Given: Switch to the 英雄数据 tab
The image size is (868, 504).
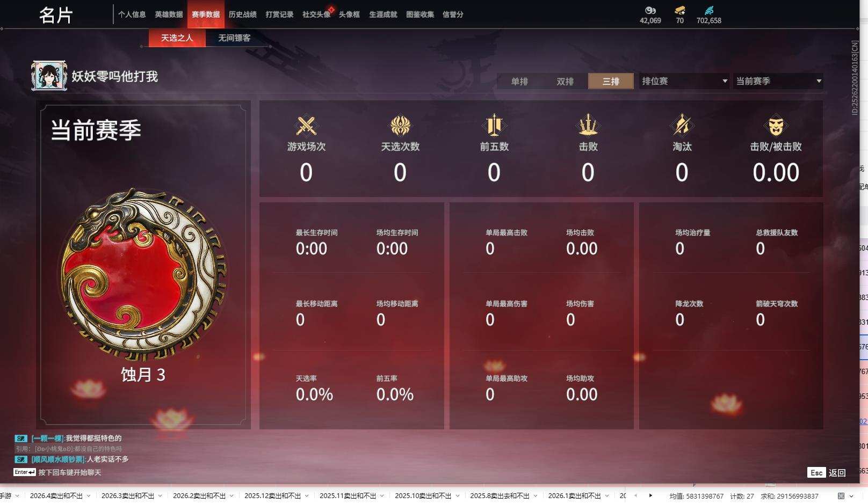Looking at the screenshot, I should (169, 14).
